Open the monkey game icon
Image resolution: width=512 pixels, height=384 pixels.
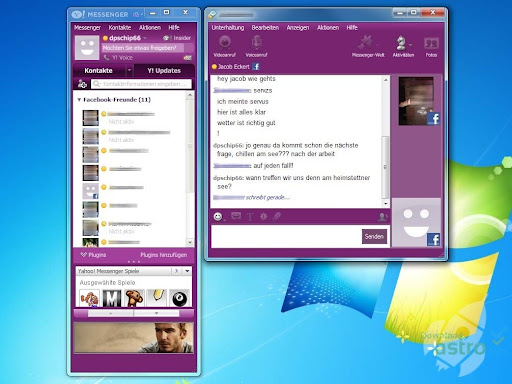point(134,298)
